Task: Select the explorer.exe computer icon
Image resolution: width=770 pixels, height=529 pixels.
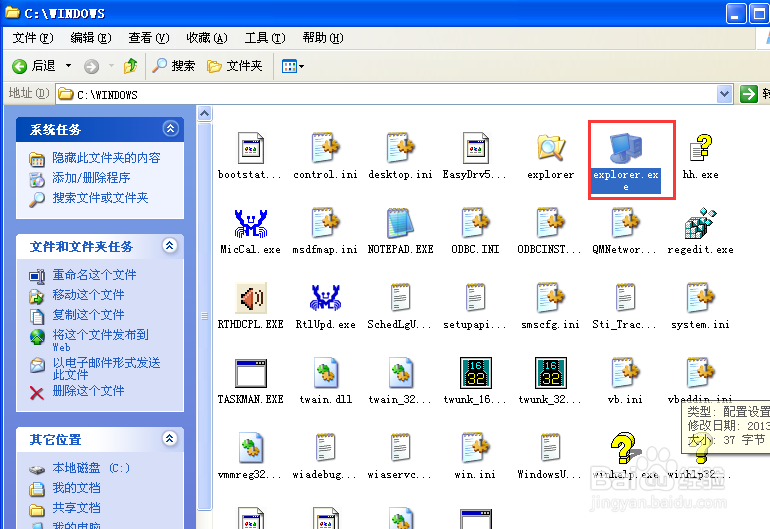Action: click(626, 148)
